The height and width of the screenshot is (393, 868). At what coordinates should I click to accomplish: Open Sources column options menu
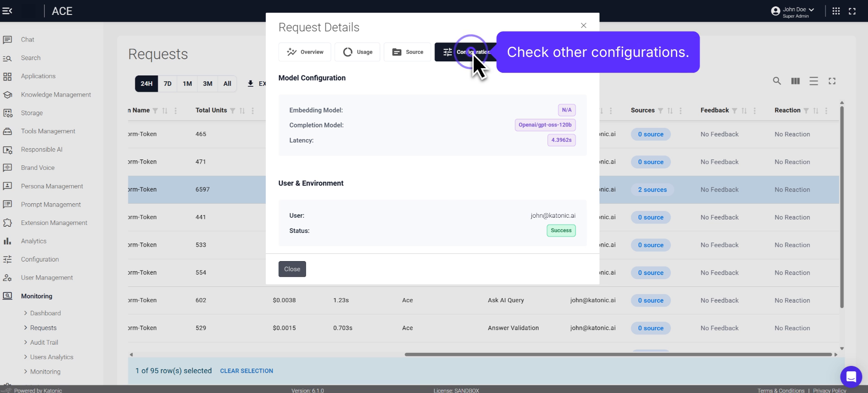680,111
